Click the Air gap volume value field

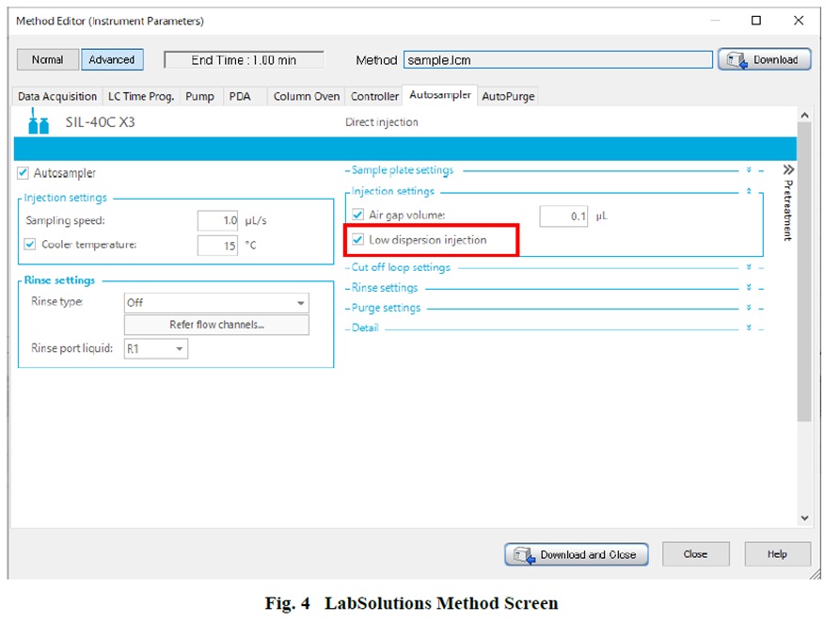[563, 215]
